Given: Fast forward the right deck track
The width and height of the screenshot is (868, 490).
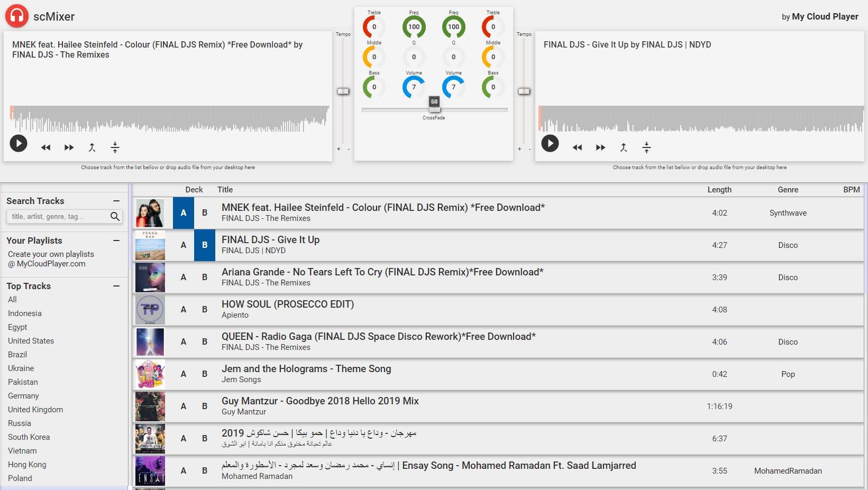Looking at the screenshot, I should click(600, 147).
